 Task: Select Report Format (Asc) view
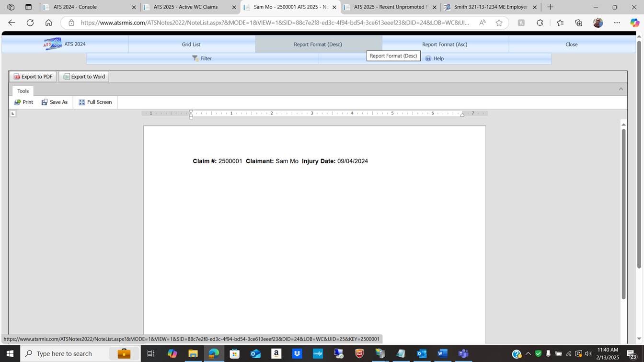coord(444,45)
